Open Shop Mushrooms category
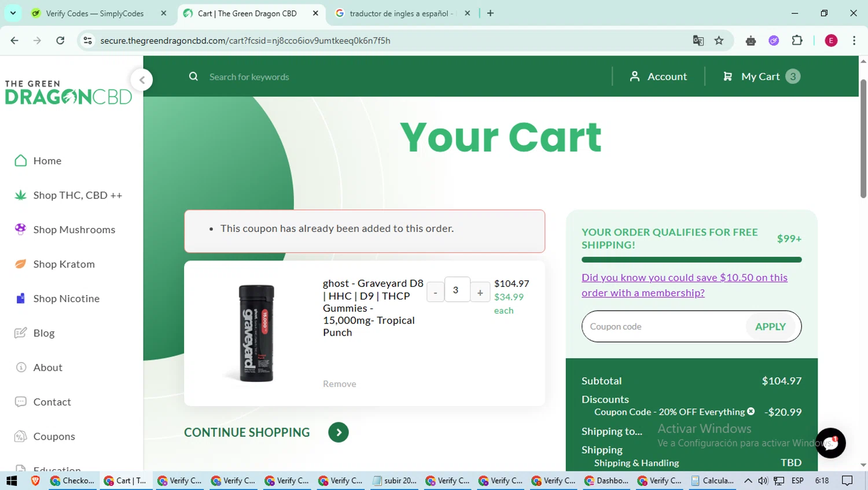This screenshot has width=868, height=490. 65,230
